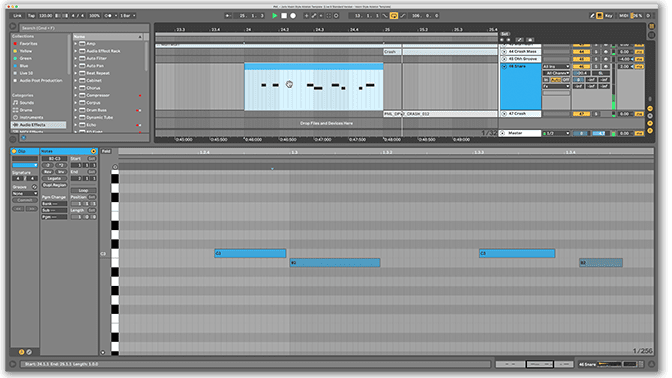This screenshot has height=378, width=672.
Task: Open the All Ins input type dropdown
Action: tap(556, 66)
